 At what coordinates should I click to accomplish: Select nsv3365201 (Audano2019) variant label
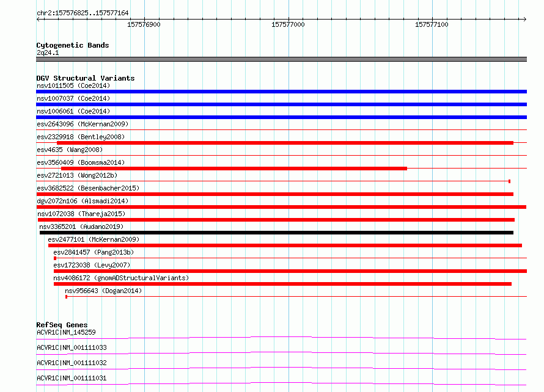(81, 227)
